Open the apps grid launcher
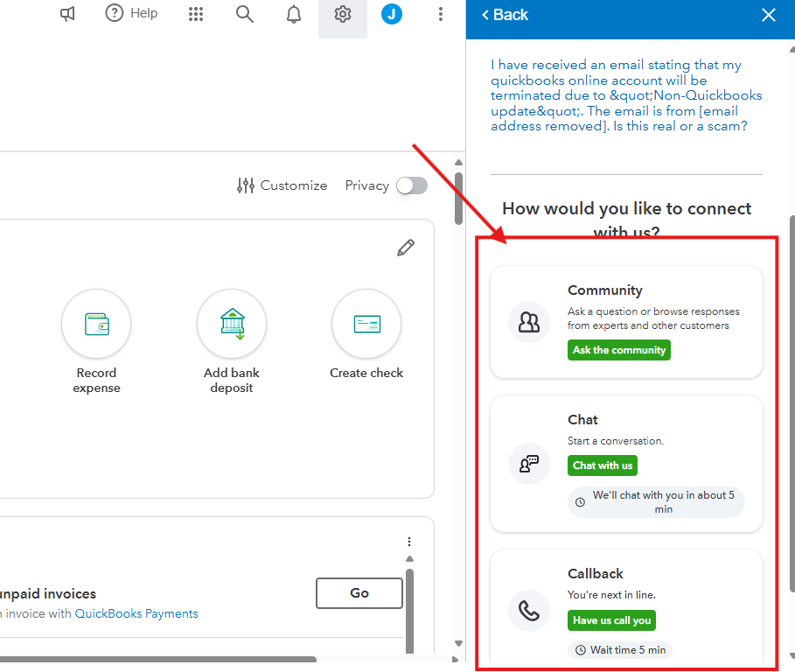 click(196, 14)
